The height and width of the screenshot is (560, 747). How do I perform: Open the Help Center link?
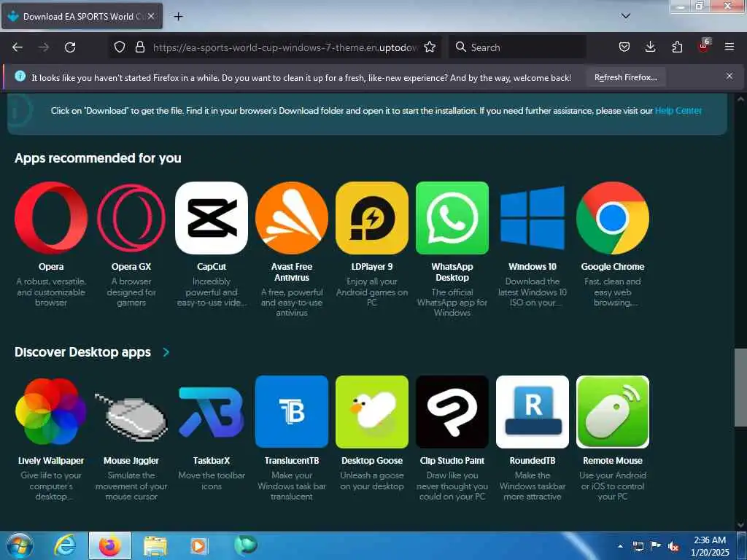pos(678,111)
